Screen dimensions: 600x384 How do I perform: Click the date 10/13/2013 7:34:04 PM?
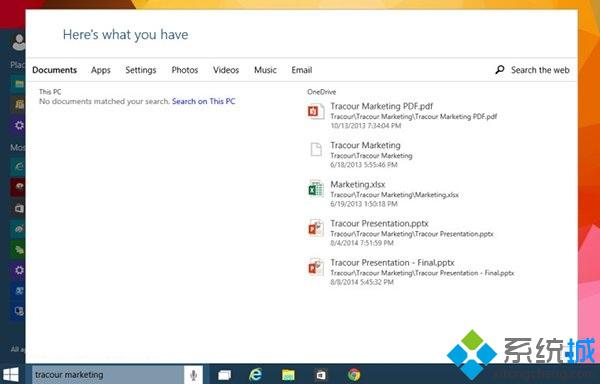point(365,126)
